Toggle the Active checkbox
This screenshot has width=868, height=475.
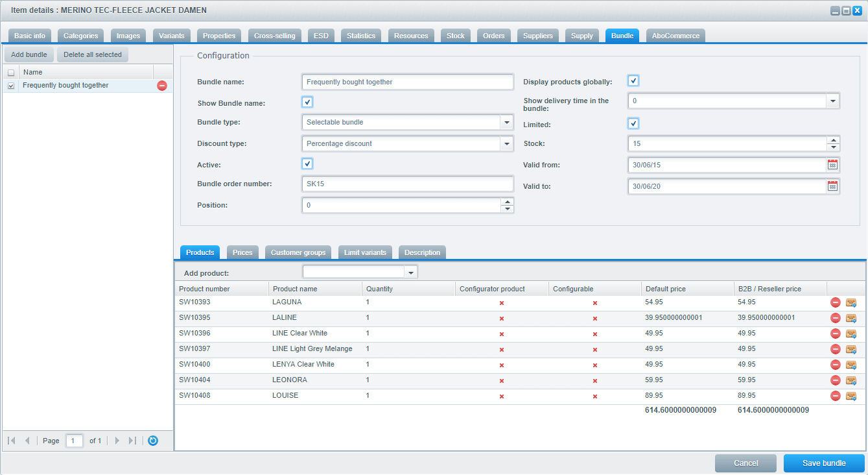coord(307,164)
